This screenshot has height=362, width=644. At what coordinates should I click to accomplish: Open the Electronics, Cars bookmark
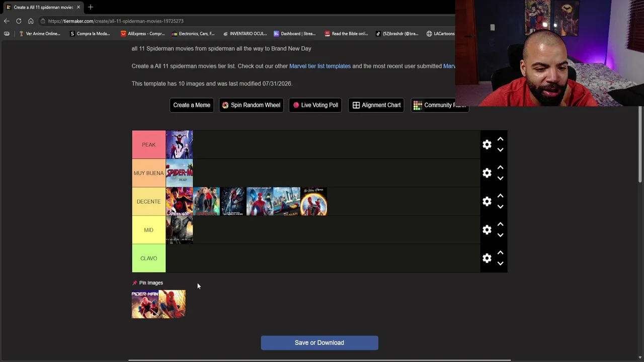pos(193,34)
